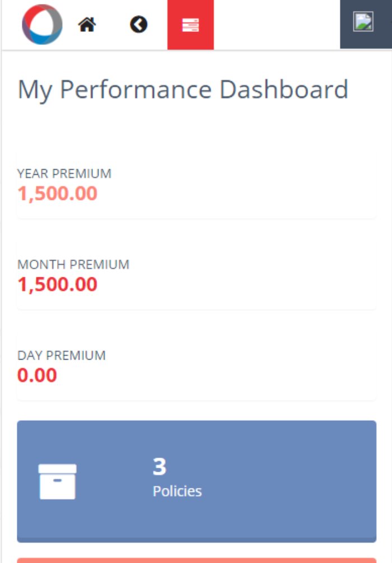This screenshot has height=563, width=392.
Task: Click the Year Premium amount 1,500.00
Action: [x=57, y=194]
